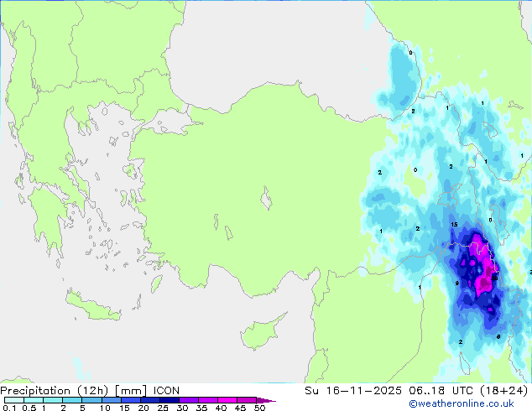Click the '15' precipitation value on the map
The image size is (532, 411).
click(454, 225)
